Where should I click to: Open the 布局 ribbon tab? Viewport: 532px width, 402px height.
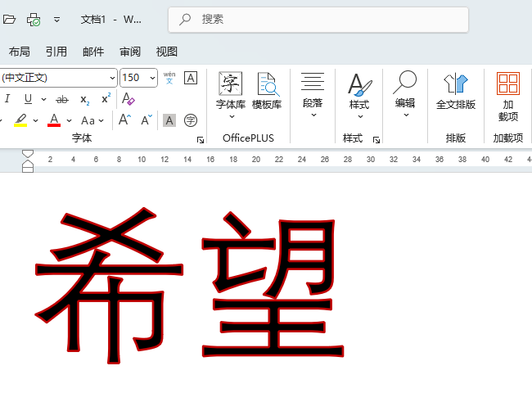click(20, 52)
